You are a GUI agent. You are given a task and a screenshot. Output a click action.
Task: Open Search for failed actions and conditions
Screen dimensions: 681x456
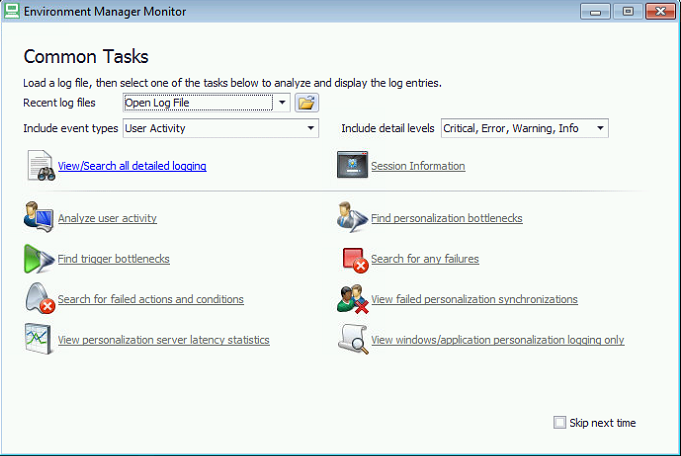pyautogui.click(x=151, y=299)
